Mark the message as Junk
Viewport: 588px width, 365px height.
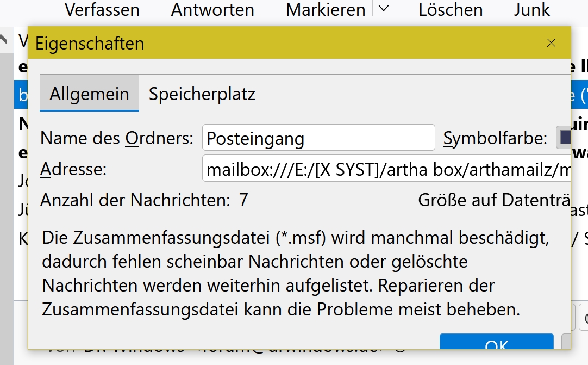(532, 10)
